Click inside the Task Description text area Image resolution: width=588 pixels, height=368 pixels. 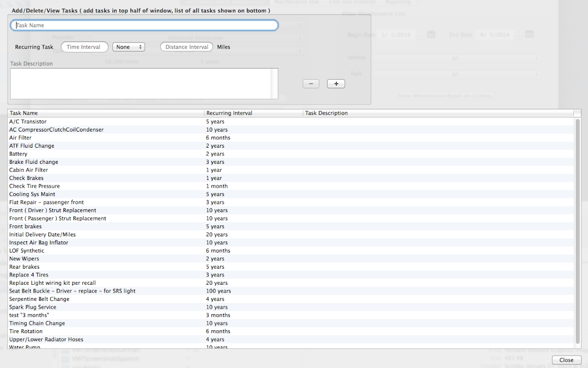142,83
